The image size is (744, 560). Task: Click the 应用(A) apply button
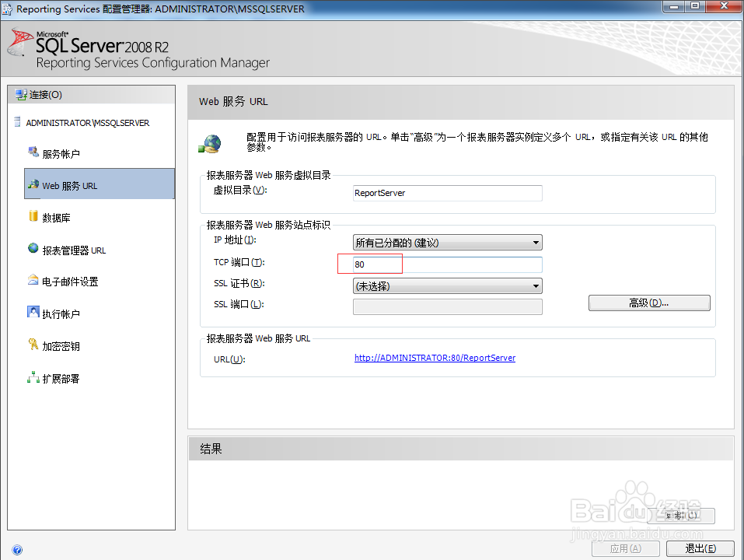pyautogui.click(x=625, y=548)
